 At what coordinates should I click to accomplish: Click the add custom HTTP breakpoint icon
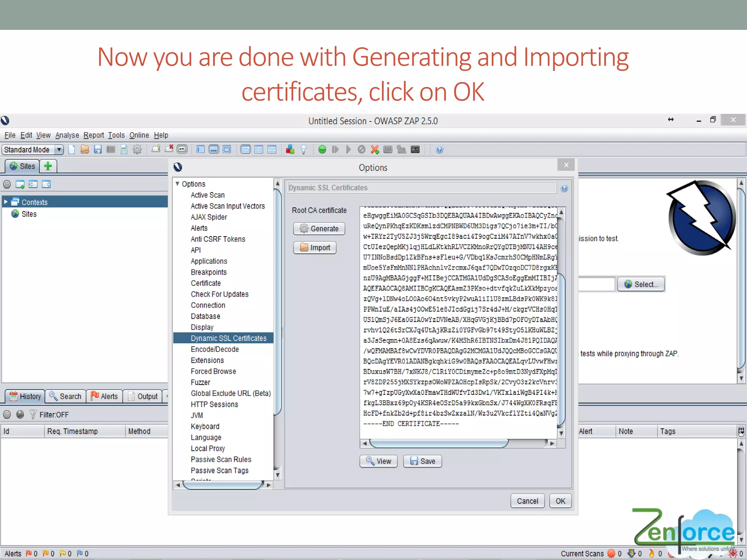(375, 149)
